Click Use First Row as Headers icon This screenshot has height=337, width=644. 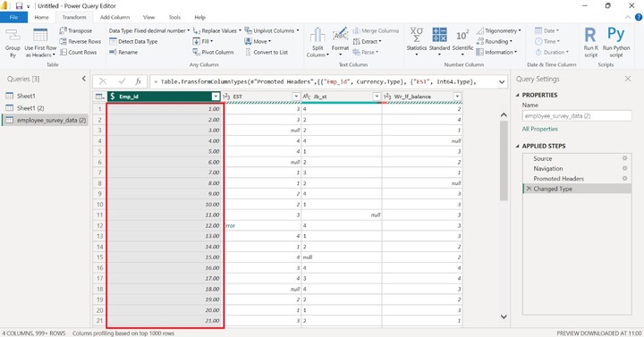[x=40, y=43]
